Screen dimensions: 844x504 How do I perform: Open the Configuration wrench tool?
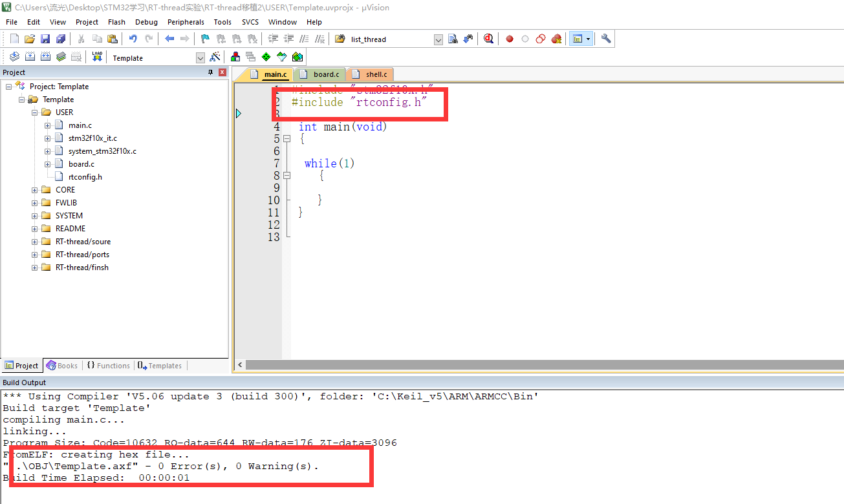pyautogui.click(x=606, y=39)
